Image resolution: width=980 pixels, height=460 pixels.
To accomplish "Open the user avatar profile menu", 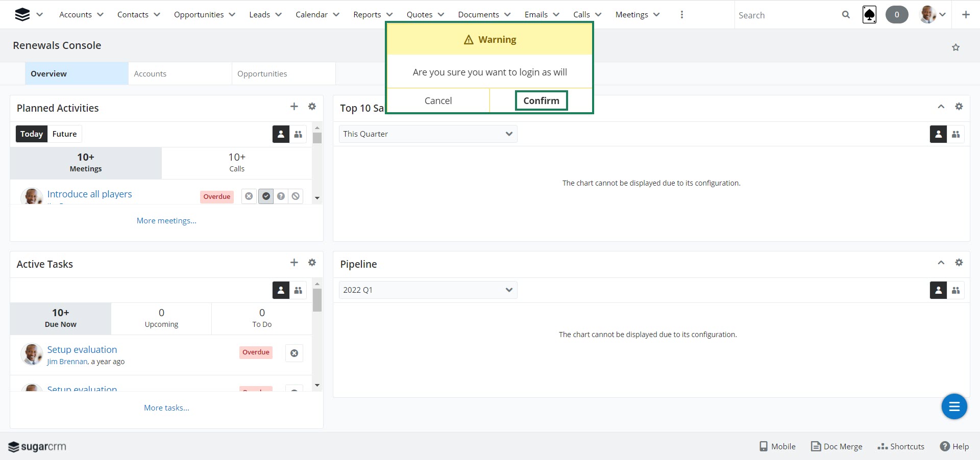I will click(933, 15).
